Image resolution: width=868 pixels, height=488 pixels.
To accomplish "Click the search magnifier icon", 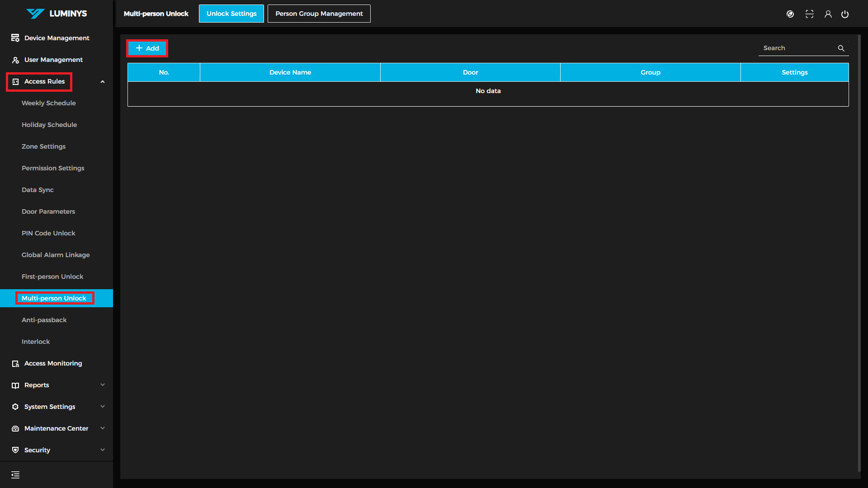I will [x=841, y=48].
